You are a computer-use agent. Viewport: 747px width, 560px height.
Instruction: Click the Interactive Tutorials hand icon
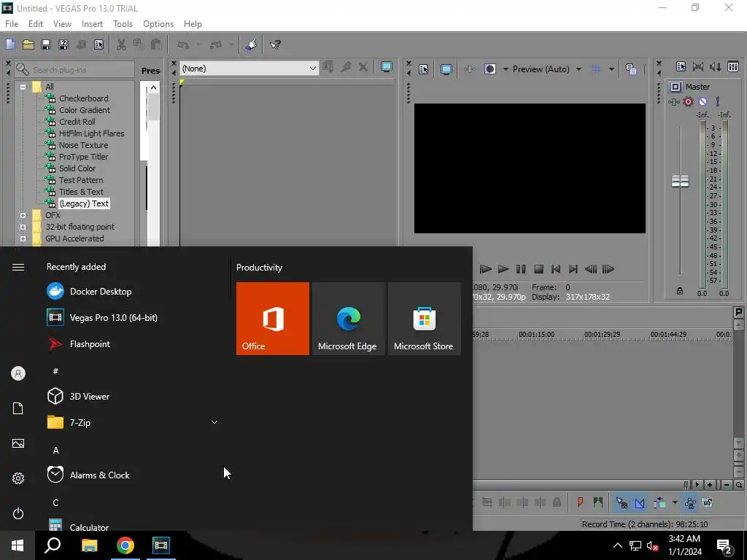pyautogui.click(x=252, y=44)
